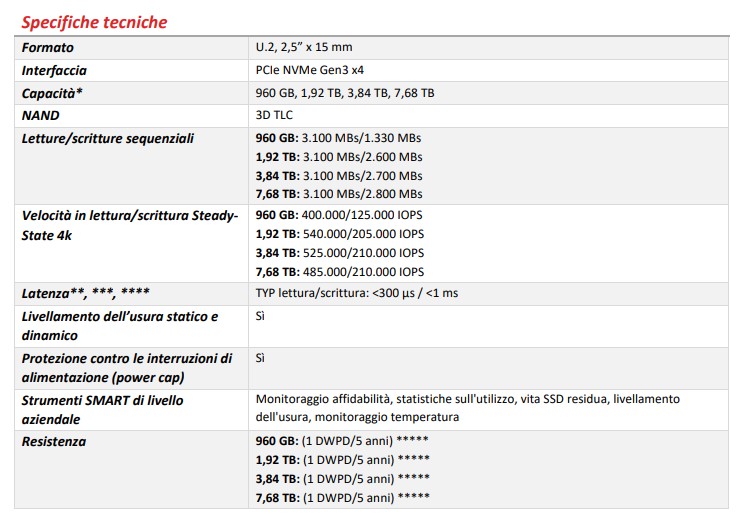This screenshot has height=523, width=751.
Task: Click the '3.100 MBs/1.330 MBs' sequential speed line
Action: coord(339,138)
